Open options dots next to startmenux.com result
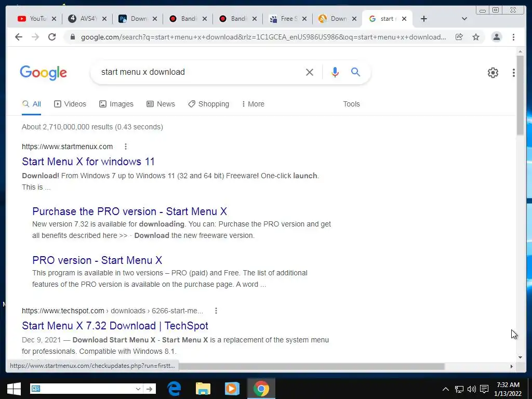This screenshot has width=532, height=399. pyautogui.click(x=126, y=147)
